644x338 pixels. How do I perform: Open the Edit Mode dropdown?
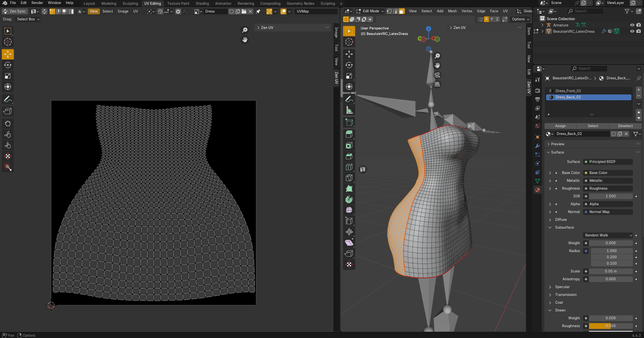(371, 11)
